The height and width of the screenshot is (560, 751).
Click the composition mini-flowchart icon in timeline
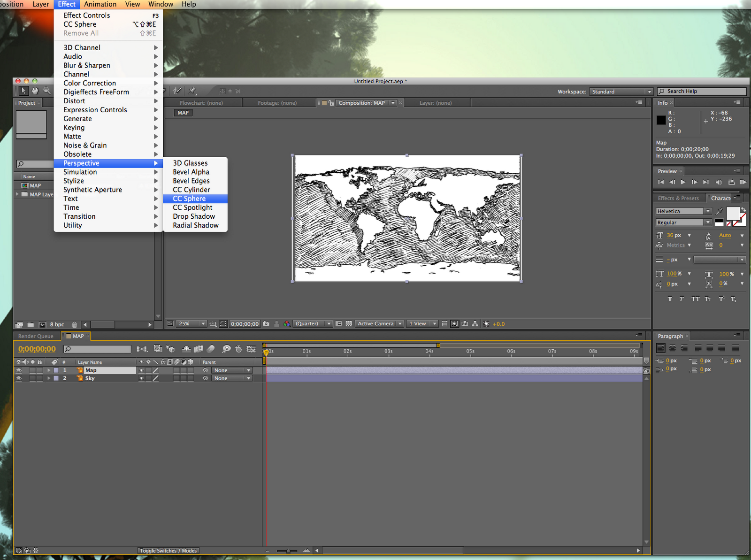[x=142, y=349]
